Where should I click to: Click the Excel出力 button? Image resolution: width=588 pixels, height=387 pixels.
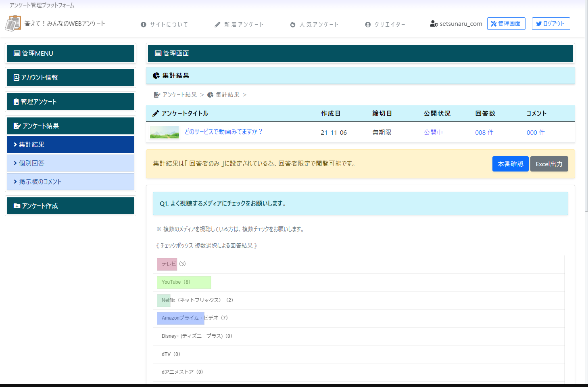click(549, 164)
